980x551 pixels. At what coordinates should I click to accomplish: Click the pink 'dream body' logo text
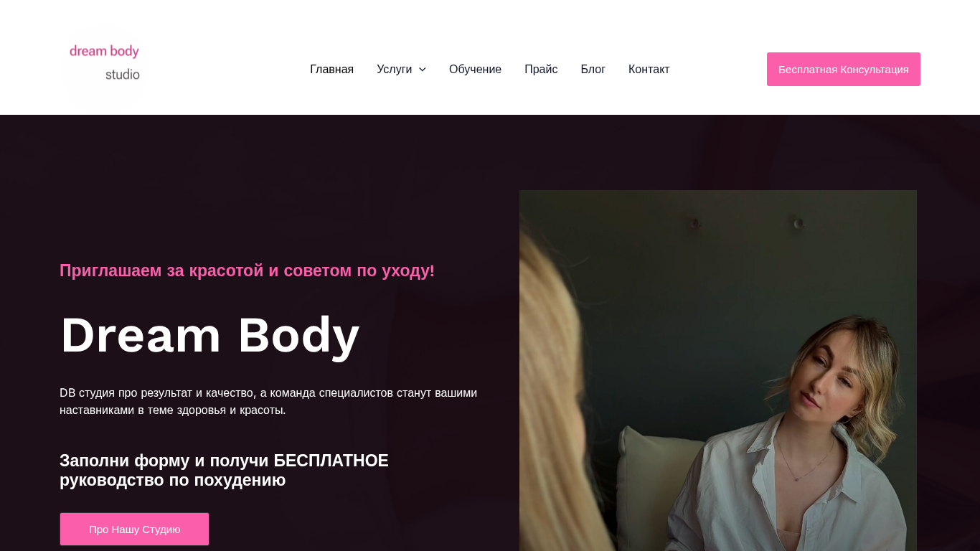(x=104, y=51)
